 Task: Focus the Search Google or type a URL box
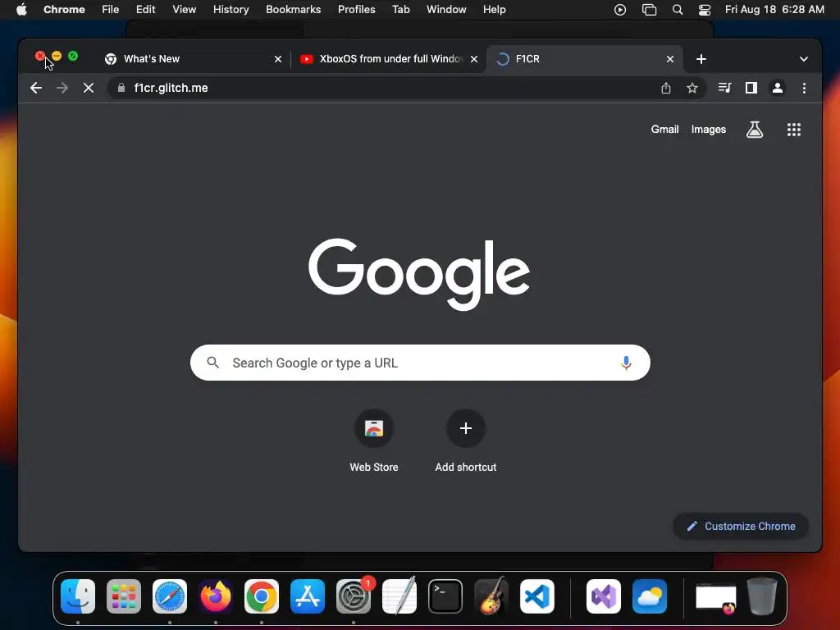pyautogui.click(x=420, y=363)
